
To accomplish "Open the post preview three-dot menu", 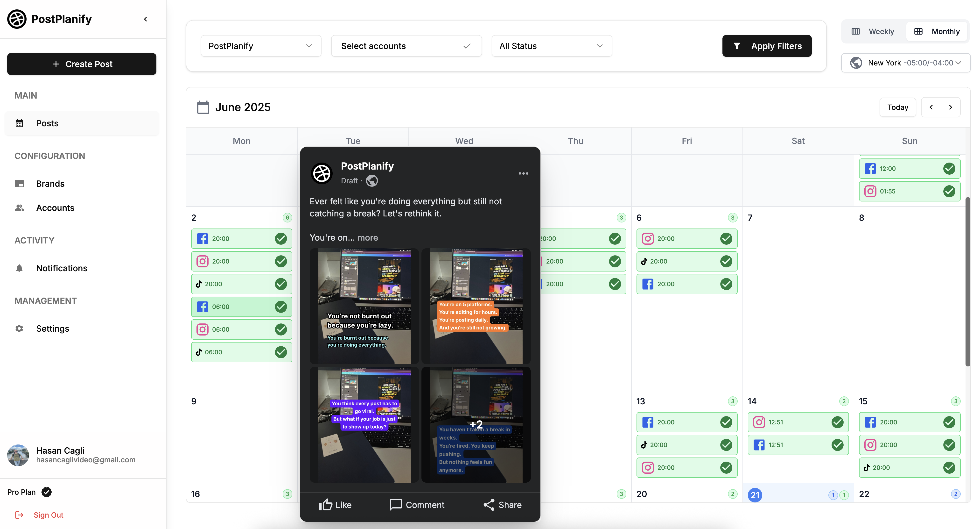I will pos(524,173).
